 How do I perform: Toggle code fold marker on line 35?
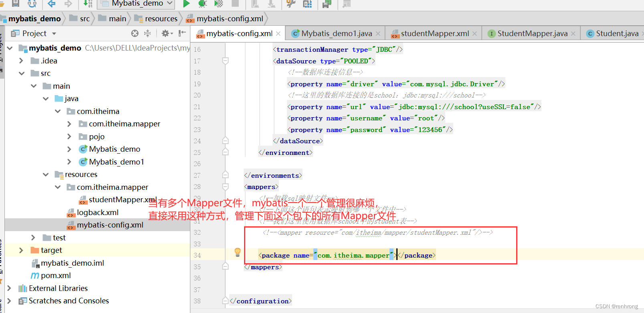click(x=225, y=267)
